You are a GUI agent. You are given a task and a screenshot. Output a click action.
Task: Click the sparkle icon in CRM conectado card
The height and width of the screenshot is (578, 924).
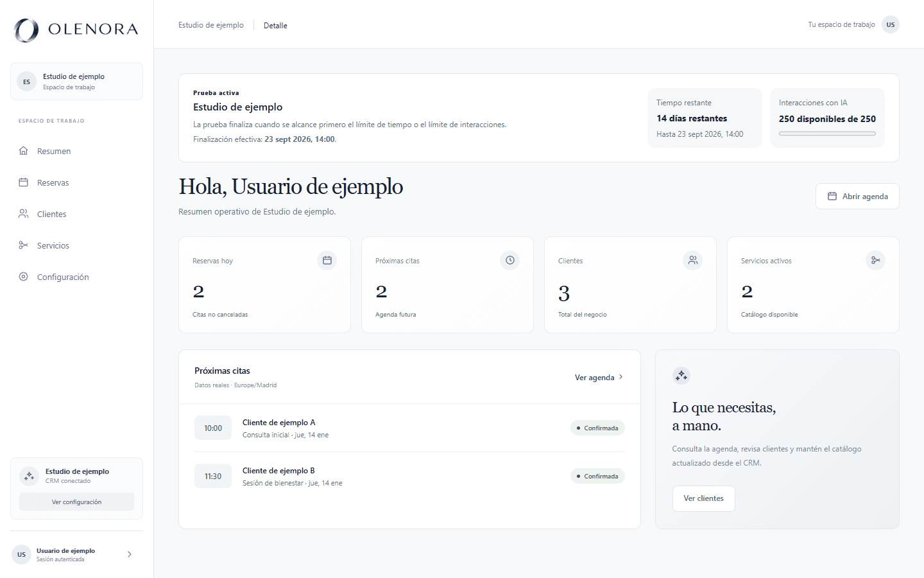click(x=29, y=476)
